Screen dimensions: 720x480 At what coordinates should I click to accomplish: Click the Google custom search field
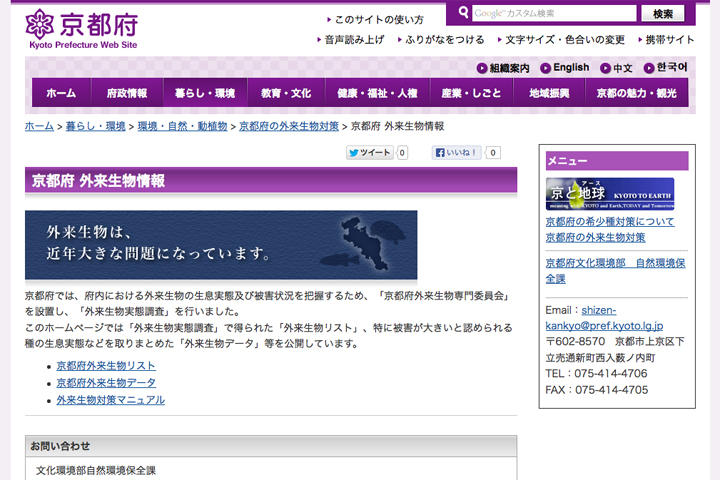coord(554,13)
